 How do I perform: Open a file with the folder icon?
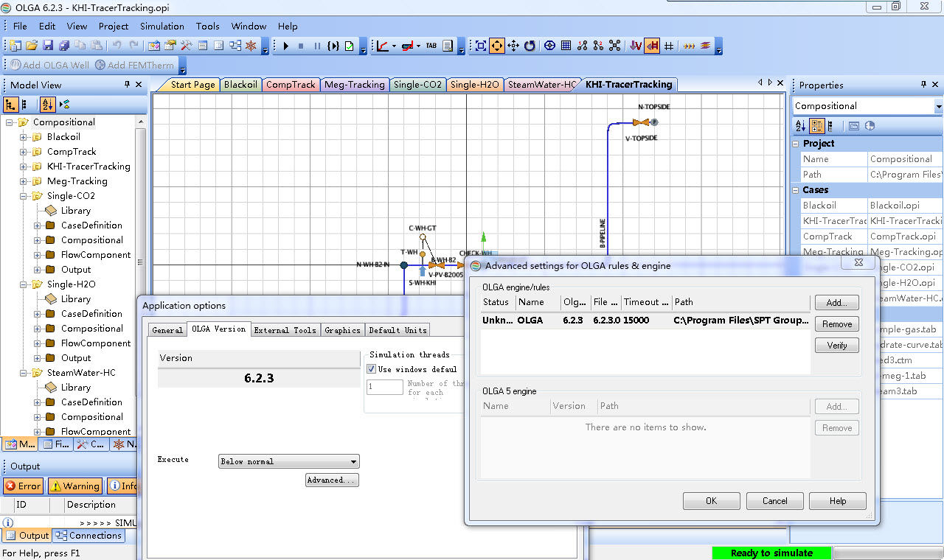[x=32, y=46]
